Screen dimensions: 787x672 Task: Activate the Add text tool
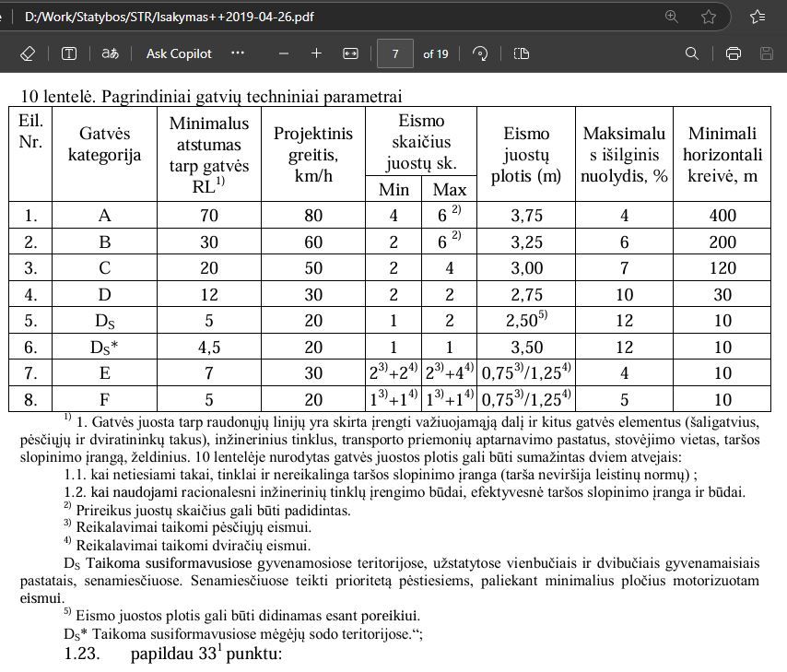(x=69, y=53)
